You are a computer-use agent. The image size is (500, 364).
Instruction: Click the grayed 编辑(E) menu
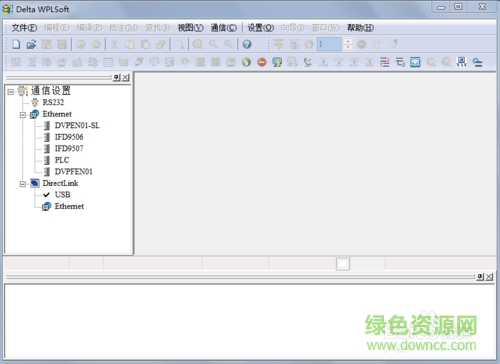(57, 28)
